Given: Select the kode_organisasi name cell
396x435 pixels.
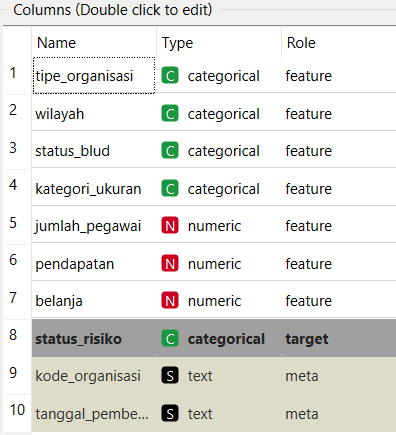Looking at the screenshot, I should [94, 375].
